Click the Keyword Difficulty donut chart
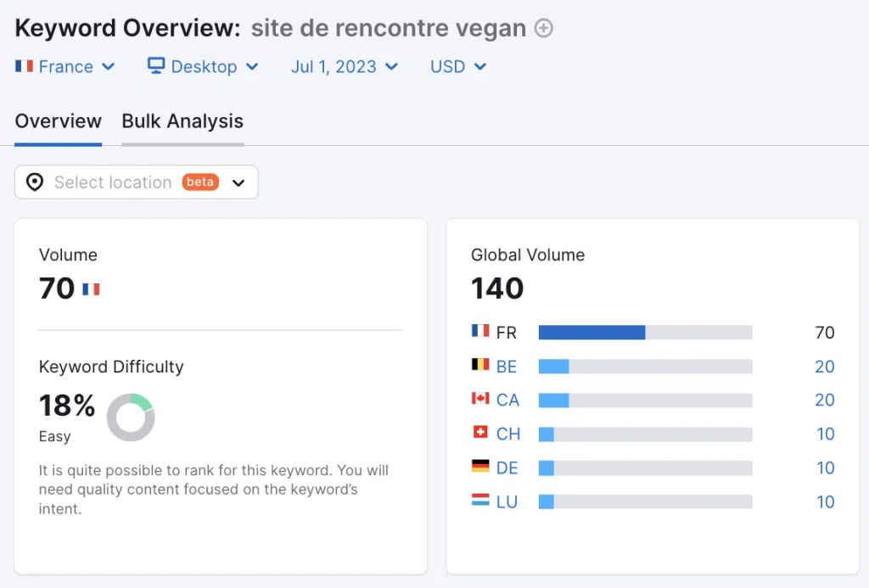The height and width of the screenshot is (588, 869). coord(130,417)
